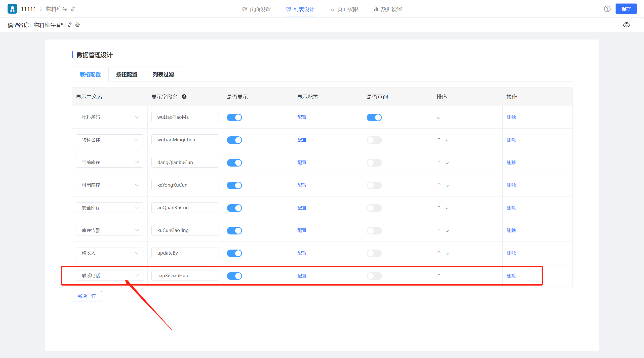Viewport: 644px width, 358px height.
Task: Click the wuLiaoTiaoMa field name input
Action: click(185, 117)
